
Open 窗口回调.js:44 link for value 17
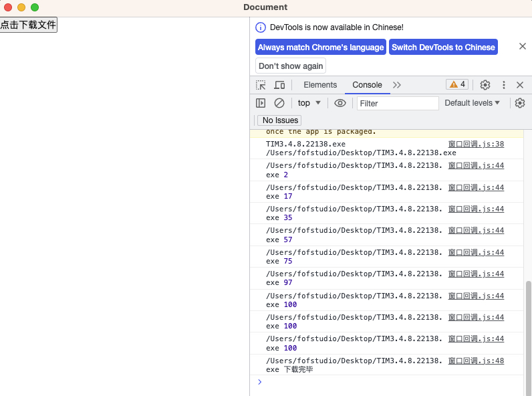pyautogui.click(x=476, y=187)
